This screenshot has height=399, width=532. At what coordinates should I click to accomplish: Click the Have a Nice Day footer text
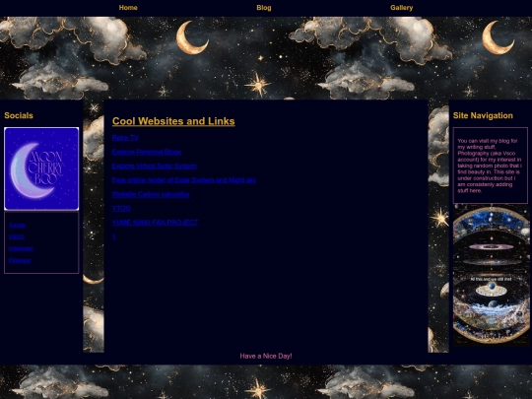(266, 356)
